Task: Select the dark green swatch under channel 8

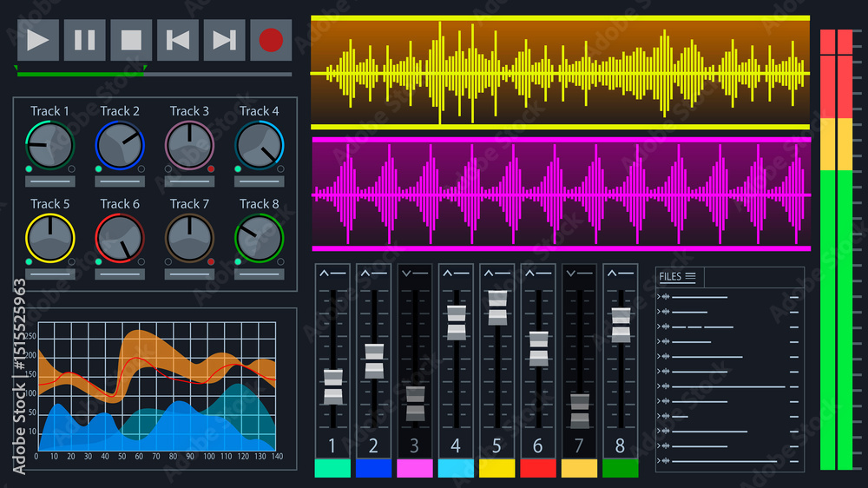Action: tap(621, 468)
